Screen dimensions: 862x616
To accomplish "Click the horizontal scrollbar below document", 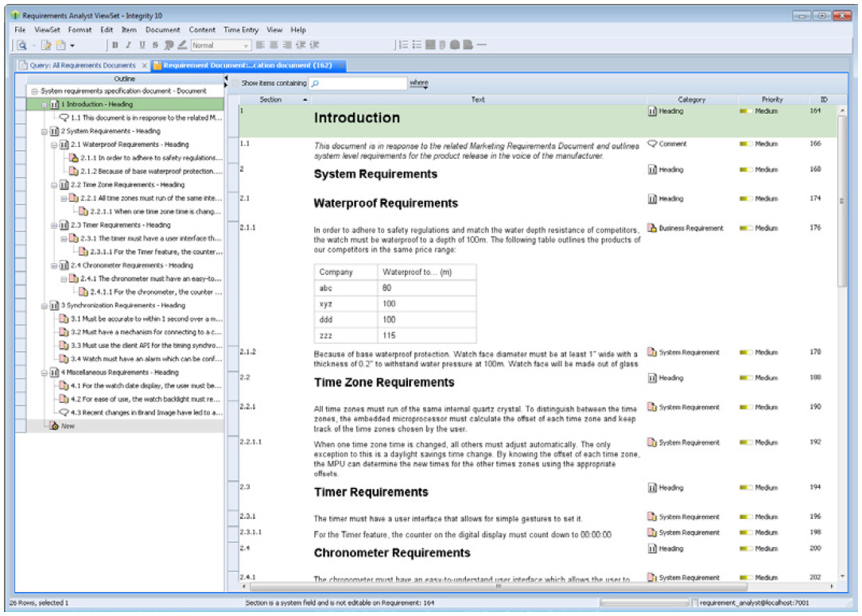I will click(498, 587).
